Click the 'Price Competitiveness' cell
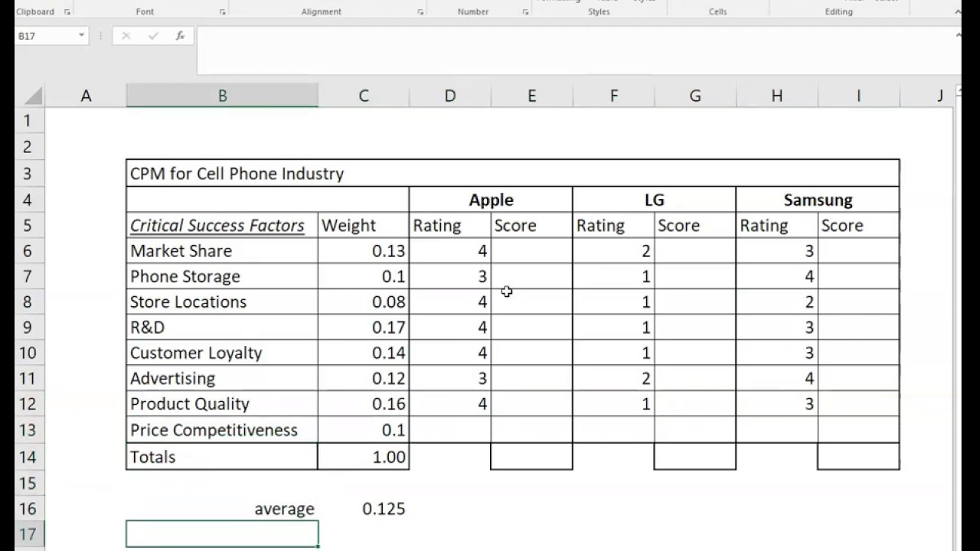 pyautogui.click(x=222, y=430)
